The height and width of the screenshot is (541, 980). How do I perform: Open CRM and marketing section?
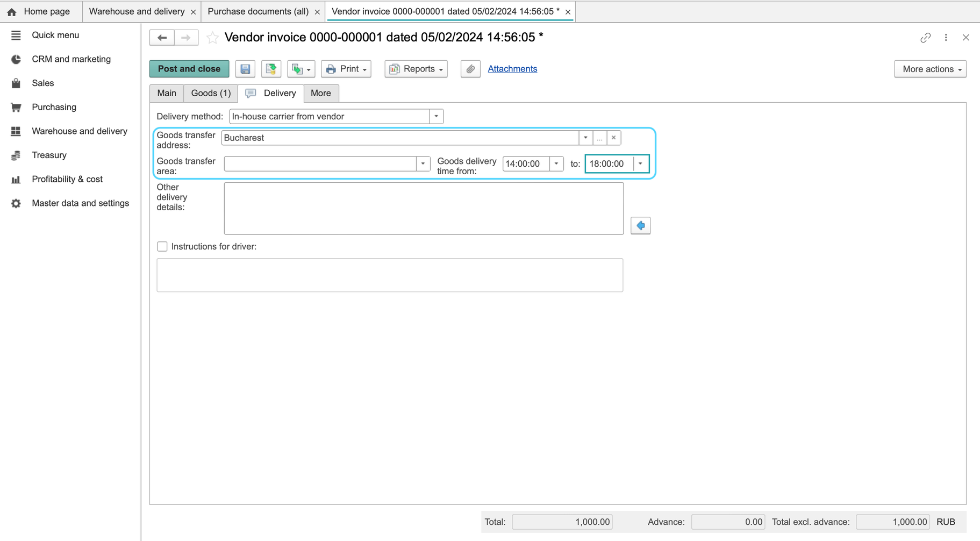pos(71,59)
